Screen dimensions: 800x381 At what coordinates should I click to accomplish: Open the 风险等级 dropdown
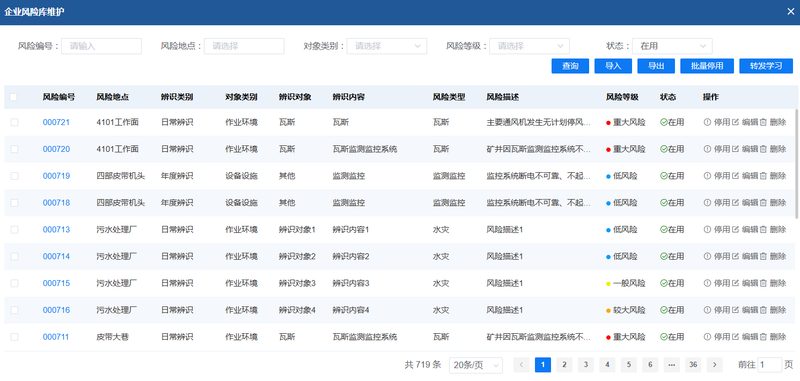coord(530,46)
